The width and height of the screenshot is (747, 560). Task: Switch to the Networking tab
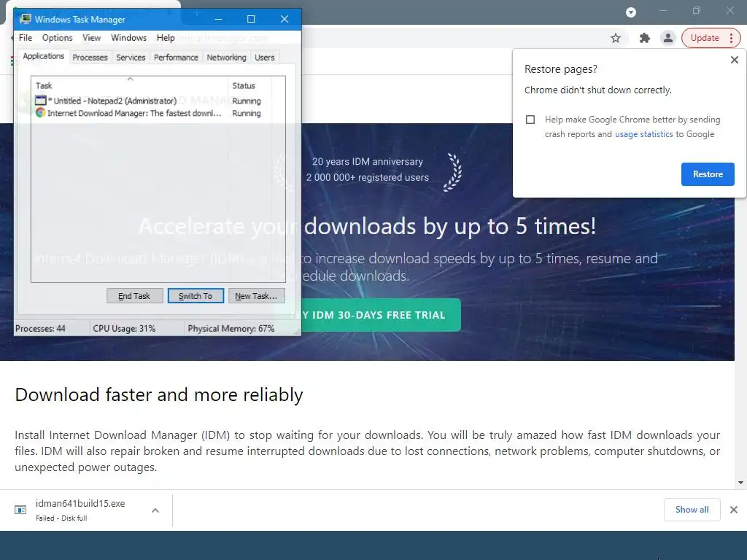point(226,58)
